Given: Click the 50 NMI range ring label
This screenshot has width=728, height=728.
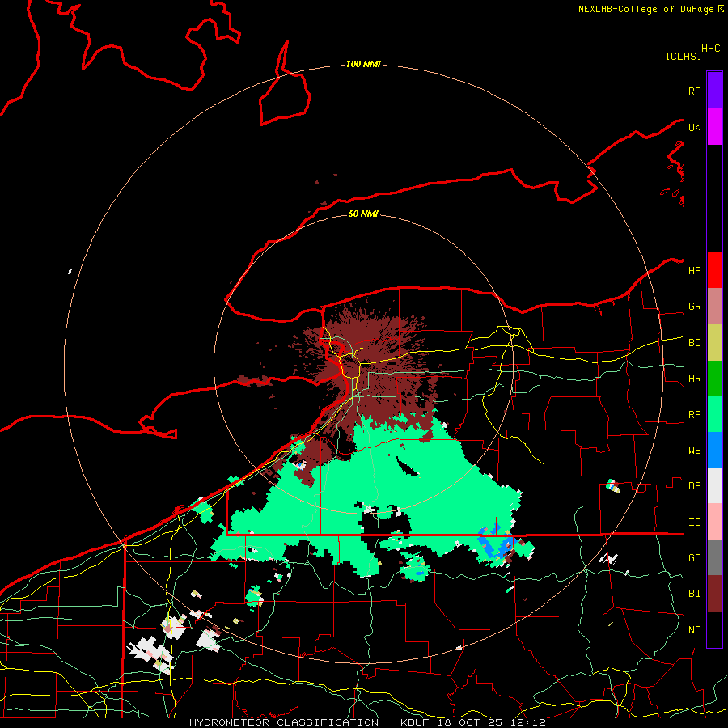Looking at the screenshot, I should [363, 214].
